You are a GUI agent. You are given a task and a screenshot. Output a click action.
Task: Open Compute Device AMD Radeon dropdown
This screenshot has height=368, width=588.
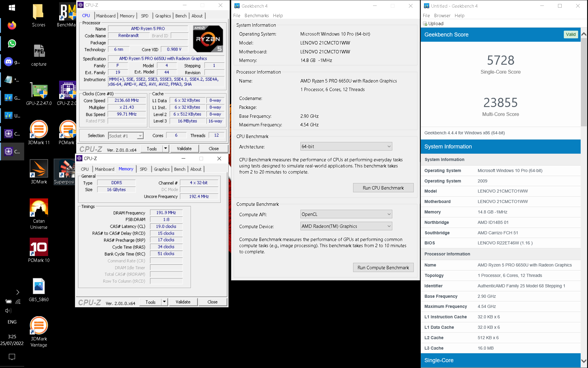346,226
